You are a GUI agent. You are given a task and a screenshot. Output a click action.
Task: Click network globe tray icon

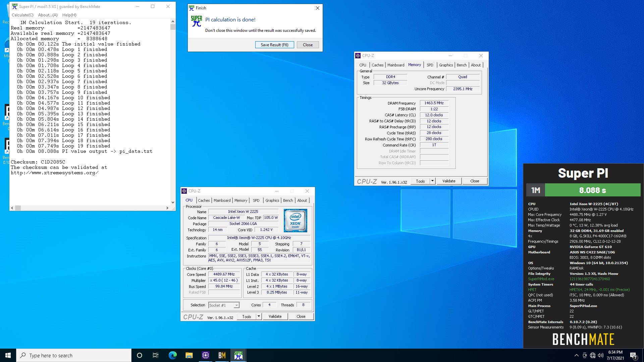(x=593, y=355)
